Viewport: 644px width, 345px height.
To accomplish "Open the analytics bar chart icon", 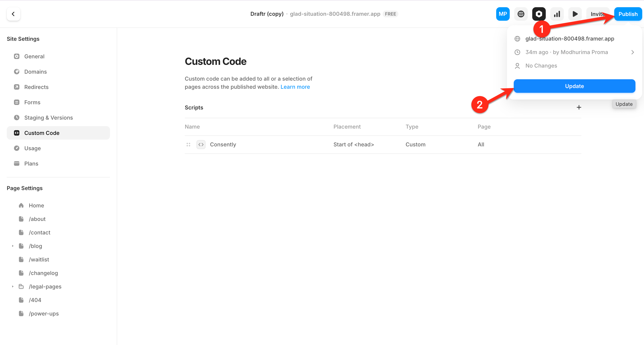I will [x=557, y=14].
